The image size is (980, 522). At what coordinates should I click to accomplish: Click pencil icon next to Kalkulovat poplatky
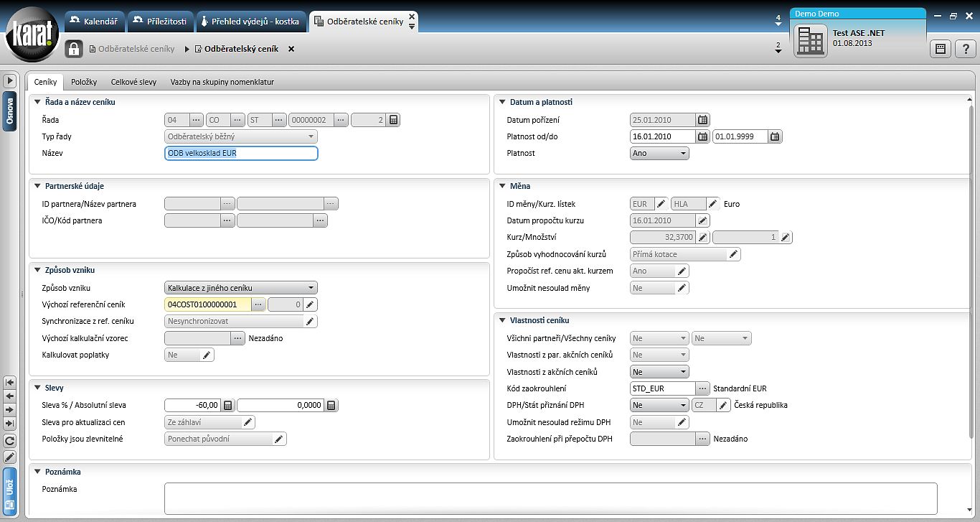(x=207, y=355)
